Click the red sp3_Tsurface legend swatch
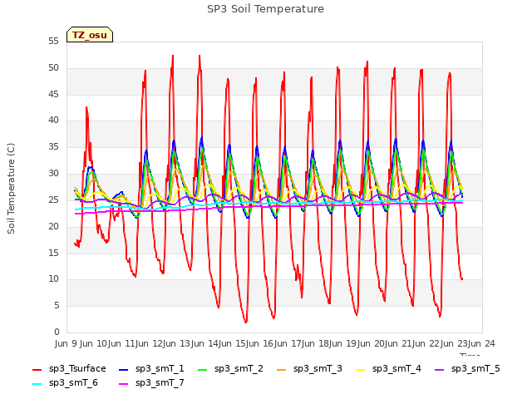 [37, 369]
